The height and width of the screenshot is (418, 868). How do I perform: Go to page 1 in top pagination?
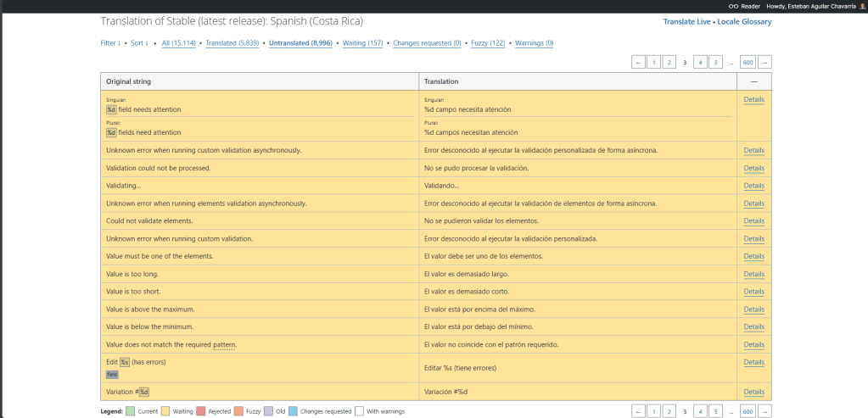pos(654,63)
